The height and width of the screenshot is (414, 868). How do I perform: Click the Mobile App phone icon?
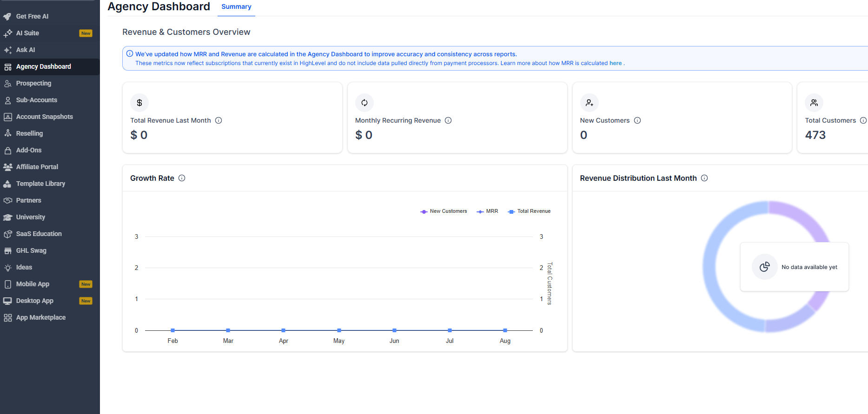point(7,284)
